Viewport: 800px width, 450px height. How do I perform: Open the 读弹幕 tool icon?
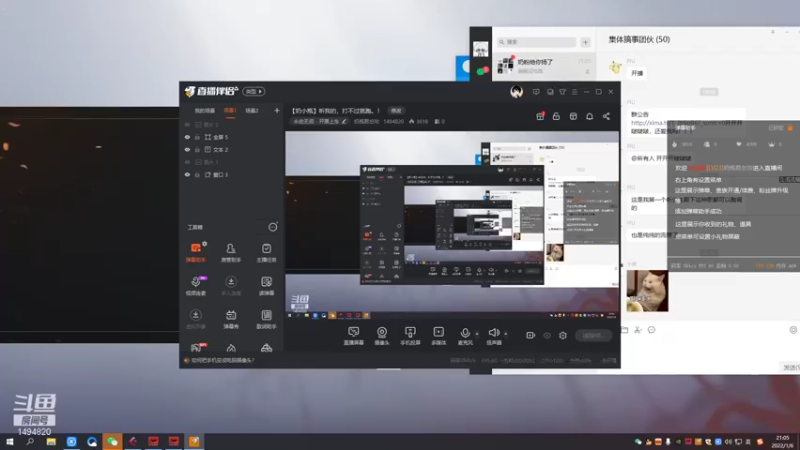click(x=266, y=285)
